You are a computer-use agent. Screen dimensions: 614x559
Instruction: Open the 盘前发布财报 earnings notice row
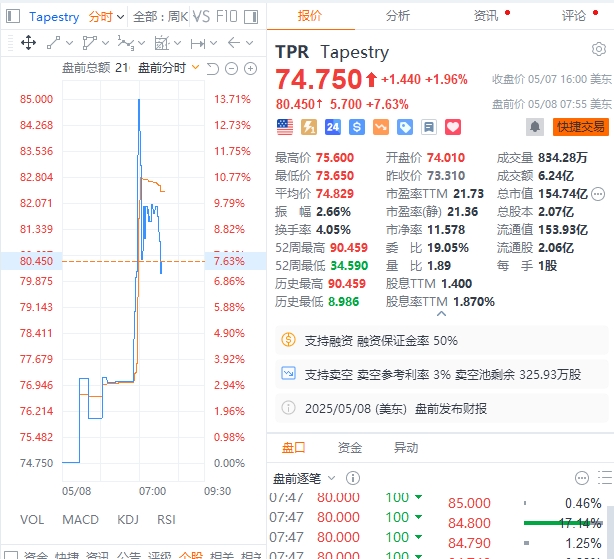click(442, 409)
